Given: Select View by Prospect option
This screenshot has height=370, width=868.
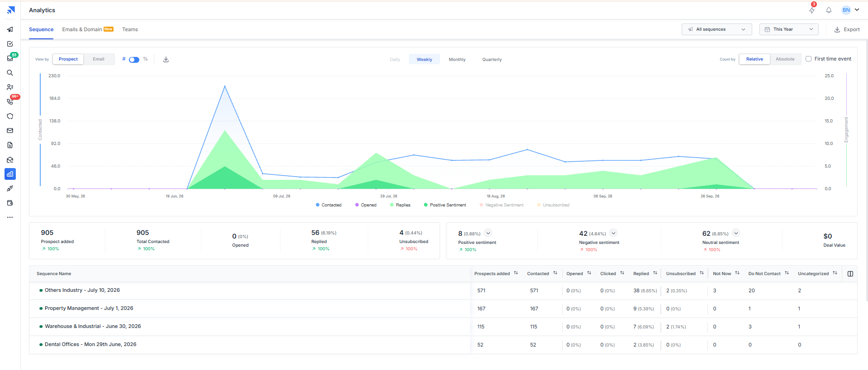Looking at the screenshot, I should (x=68, y=59).
